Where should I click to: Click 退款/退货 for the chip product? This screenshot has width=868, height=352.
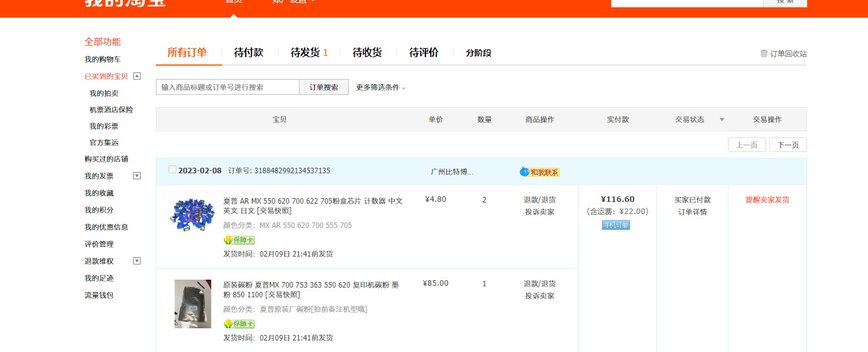540,200
